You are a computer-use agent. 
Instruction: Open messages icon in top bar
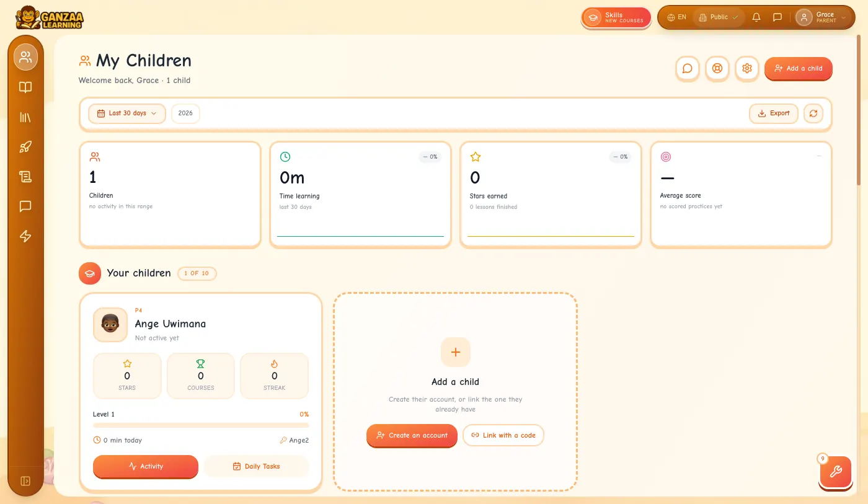click(x=777, y=17)
